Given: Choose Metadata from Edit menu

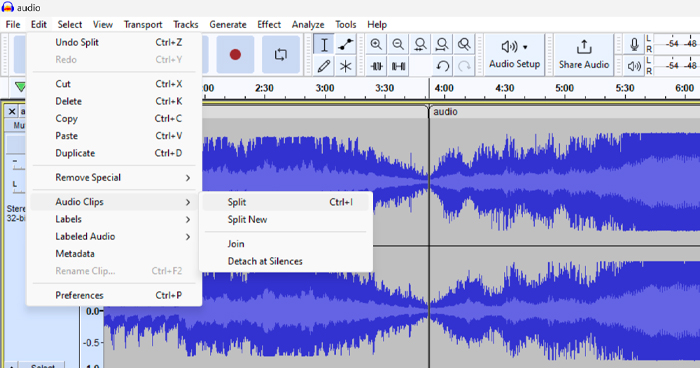Looking at the screenshot, I should pyautogui.click(x=114, y=254).
